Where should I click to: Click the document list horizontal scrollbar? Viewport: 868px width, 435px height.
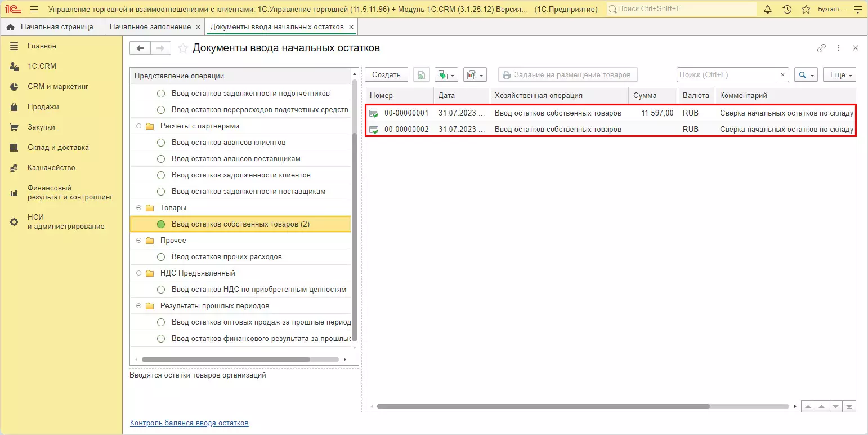(x=543, y=406)
